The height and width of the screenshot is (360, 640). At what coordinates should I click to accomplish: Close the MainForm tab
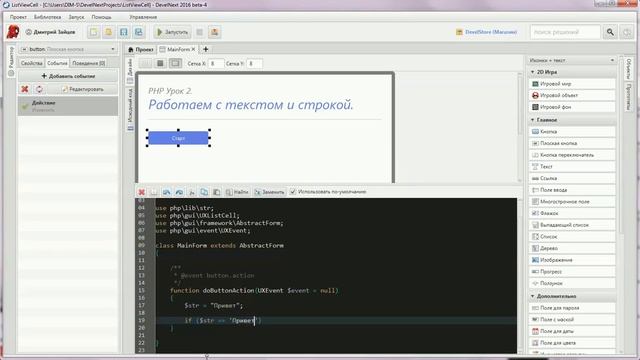click(193, 49)
